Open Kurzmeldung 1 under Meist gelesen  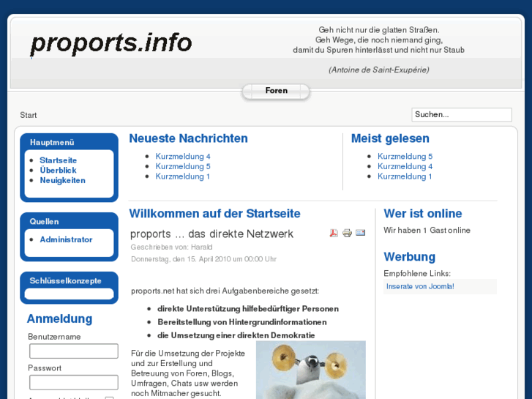[x=405, y=176]
